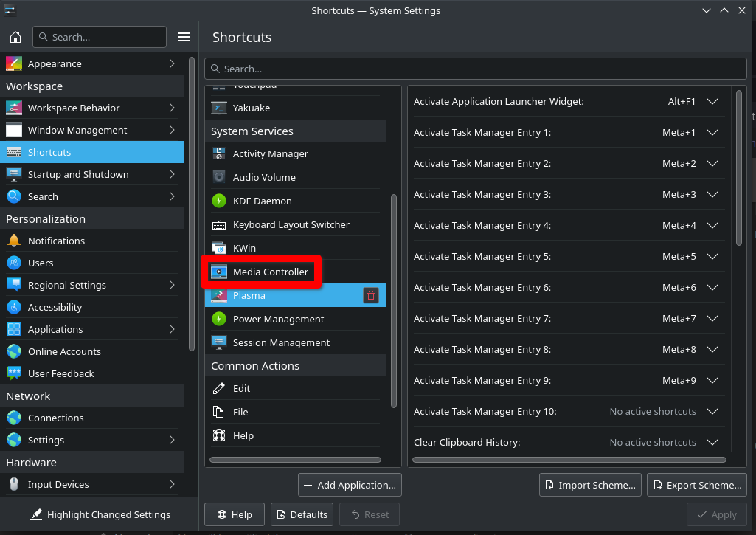Open the Appearance category chevron
This screenshot has height=535, width=756.
(x=172, y=63)
